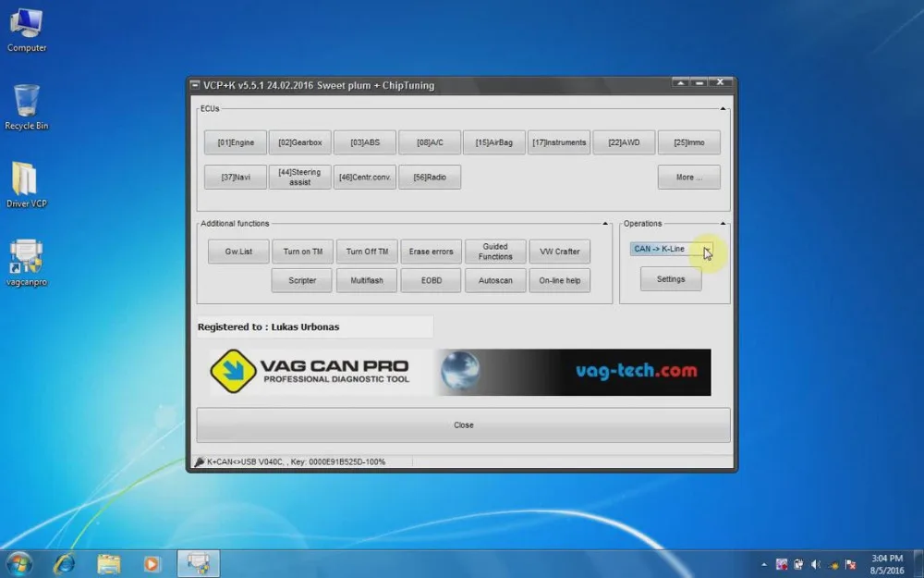Select the Driver VCP folder icon
This screenshot has height=578, width=924.
(x=27, y=185)
